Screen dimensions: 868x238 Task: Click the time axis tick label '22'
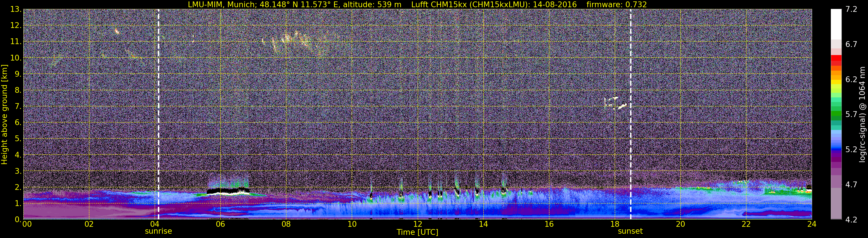(x=746, y=224)
